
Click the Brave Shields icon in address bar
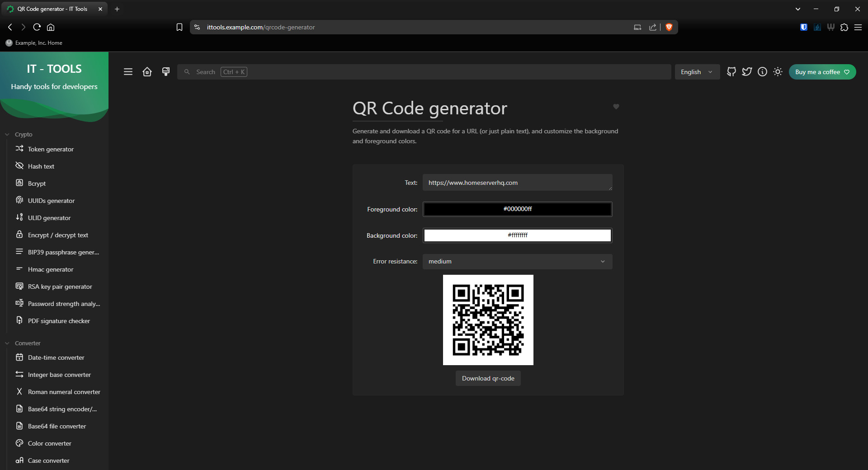[x=669, y=27]
